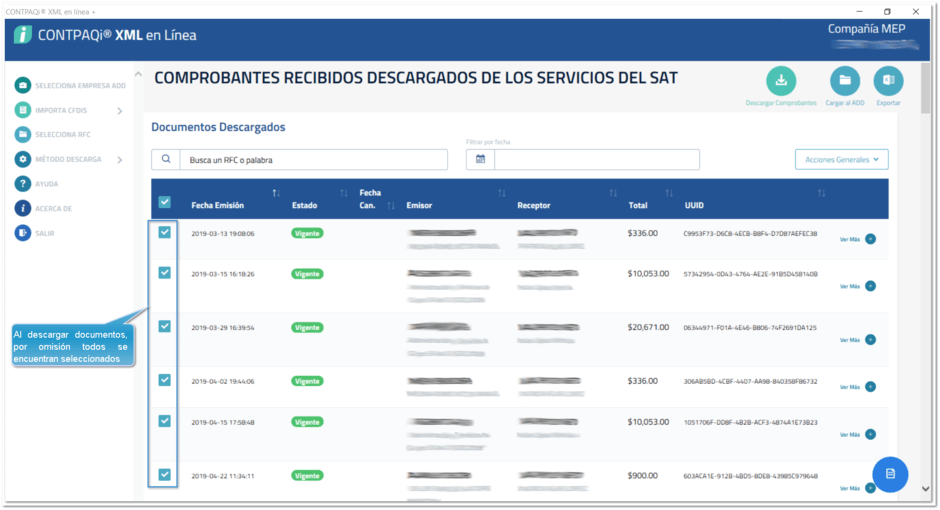
Task: Click UUID starting with C9953F73
Action: 750,234
